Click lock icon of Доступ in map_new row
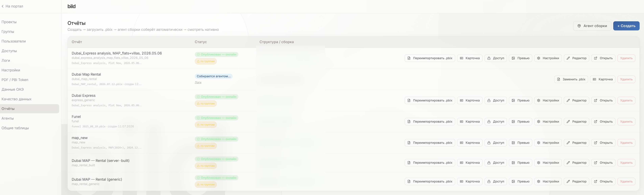 (x=489, y=143)
